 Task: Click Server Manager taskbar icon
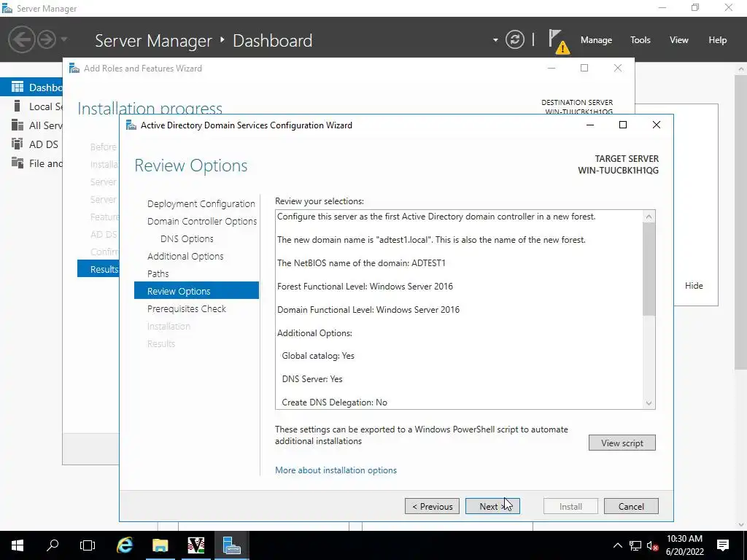pos(231,545)
